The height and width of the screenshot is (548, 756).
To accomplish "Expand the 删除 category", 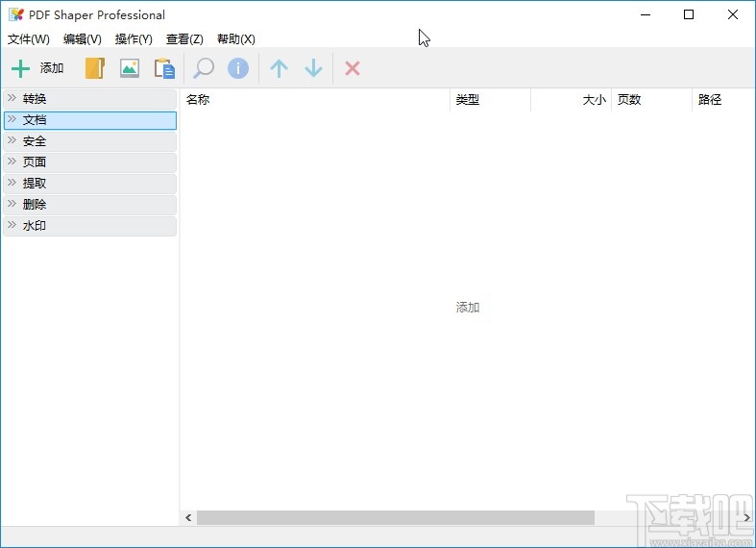I will [90, 205].
